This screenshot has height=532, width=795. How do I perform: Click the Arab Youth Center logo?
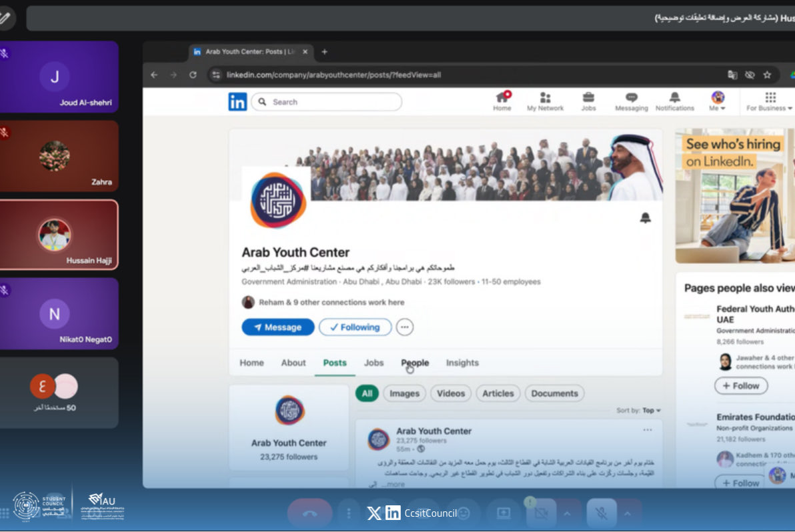[x=278, y=200]
